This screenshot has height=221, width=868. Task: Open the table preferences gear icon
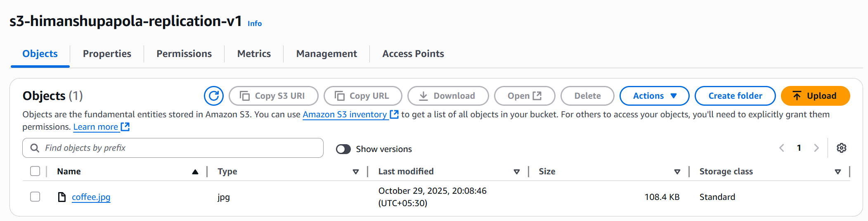click(x=841, y=148)
